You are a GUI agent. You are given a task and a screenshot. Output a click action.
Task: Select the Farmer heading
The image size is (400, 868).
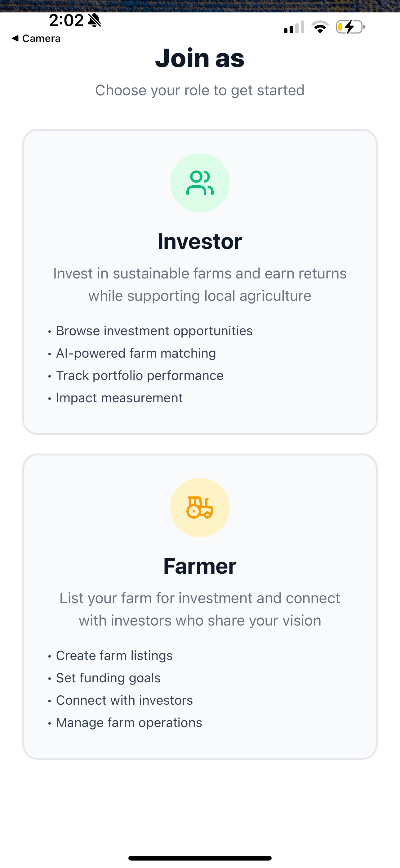200,566
